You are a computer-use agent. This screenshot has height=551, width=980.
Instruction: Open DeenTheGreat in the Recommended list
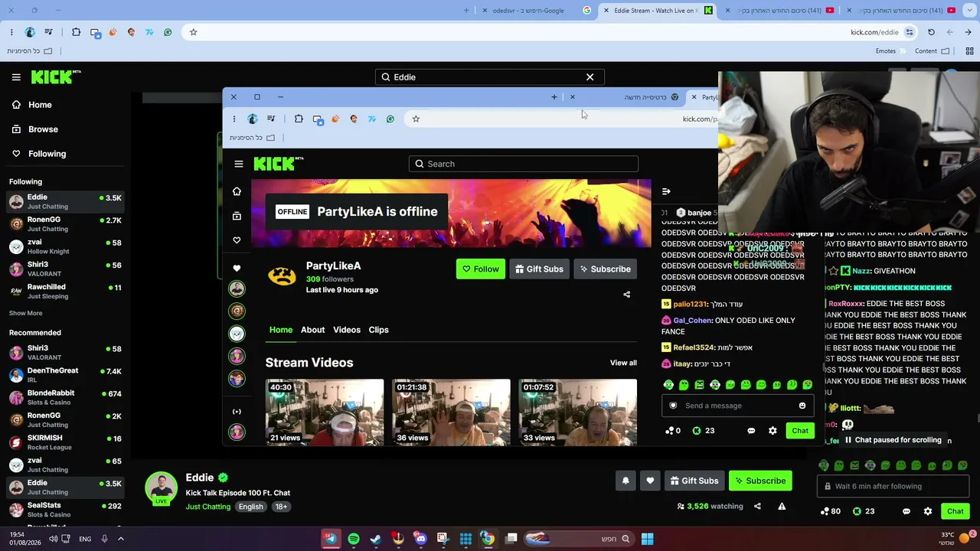coord(65,375)
